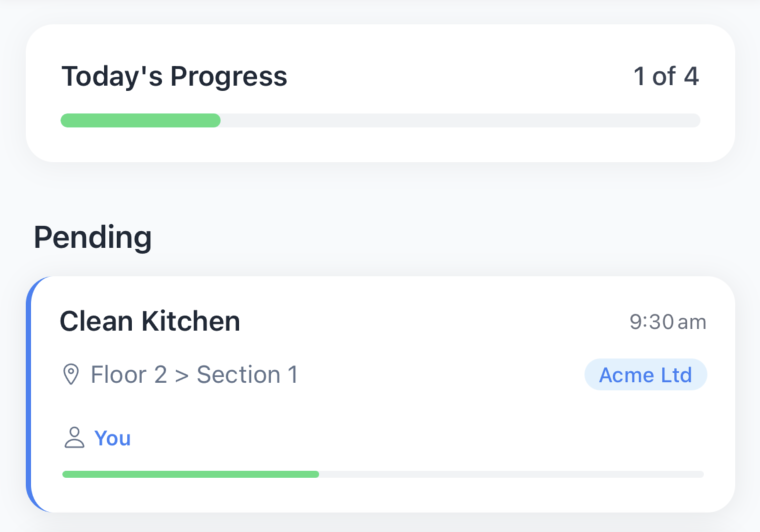Select "Section 1" in the location breadcrumb
Screen dimensions: 760x532
click(x=247, y=375)
